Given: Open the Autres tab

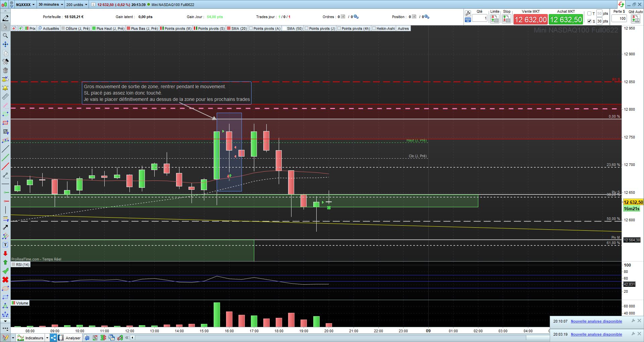Looking at the screenshot, I should [x=403, y=28].
